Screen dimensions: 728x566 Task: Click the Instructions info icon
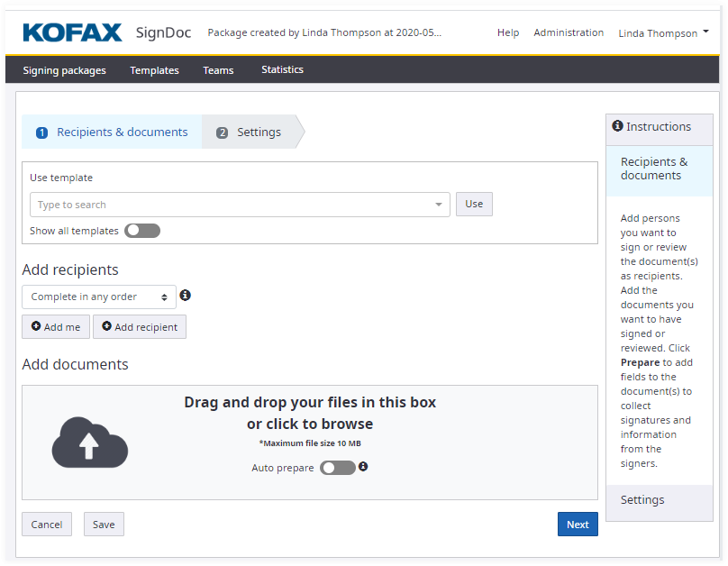point(617,127)
